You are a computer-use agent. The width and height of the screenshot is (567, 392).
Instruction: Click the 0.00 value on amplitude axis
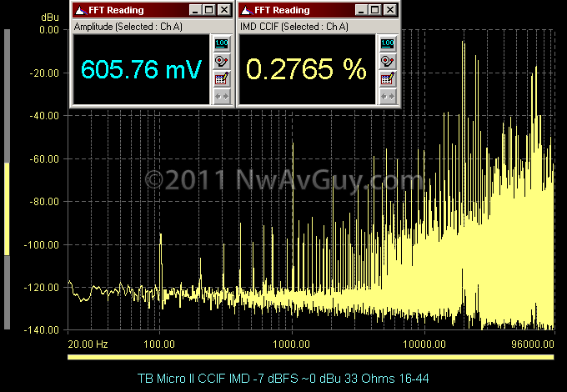pos(49,30)
